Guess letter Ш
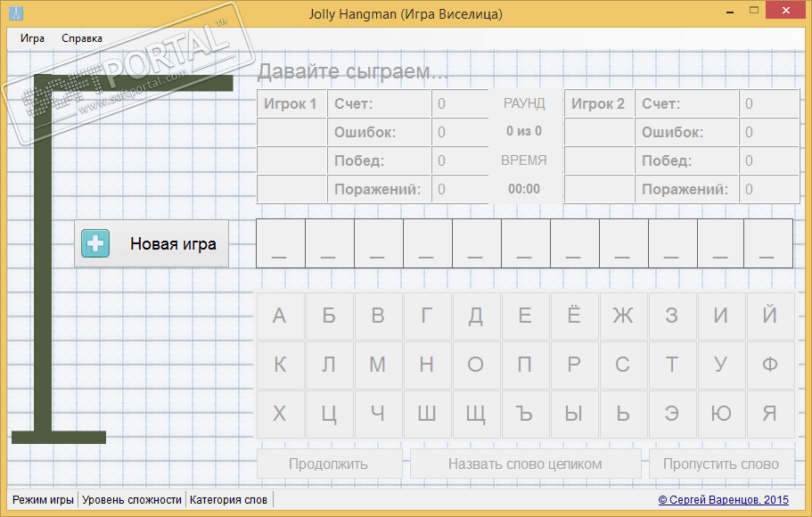The width and height of the screenshot is (812, 517). pos(427,414)
